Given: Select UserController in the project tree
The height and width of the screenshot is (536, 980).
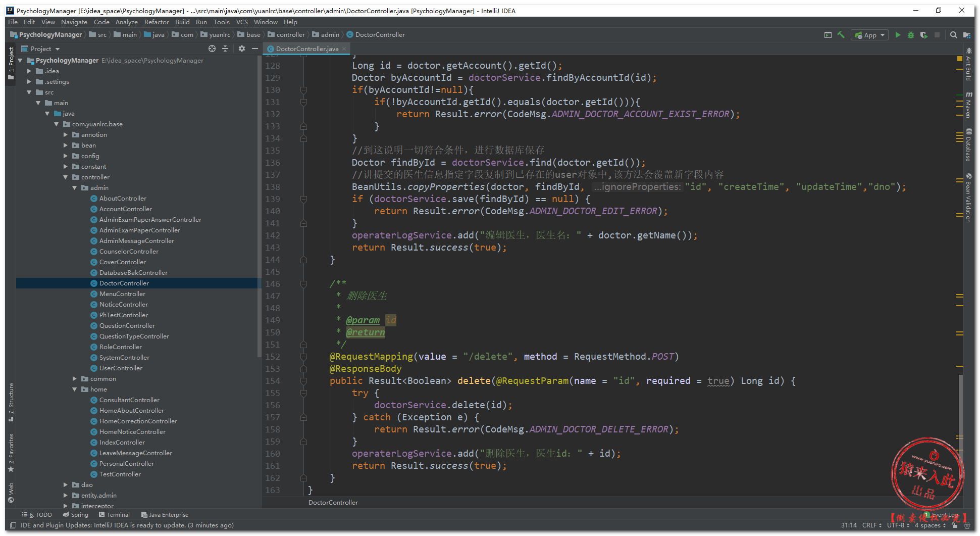Looking at the screenshot, I should tap(121, 368).
